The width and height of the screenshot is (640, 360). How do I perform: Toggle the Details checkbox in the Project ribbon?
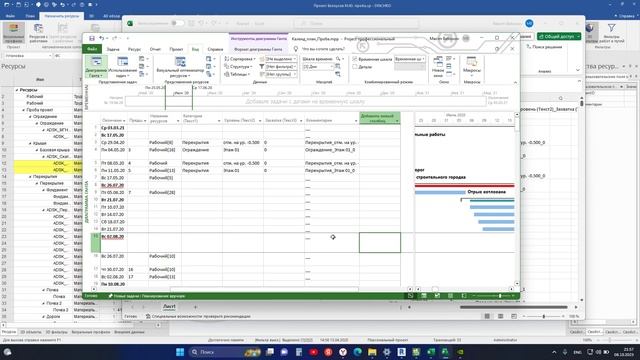click(x=355, y=67)
